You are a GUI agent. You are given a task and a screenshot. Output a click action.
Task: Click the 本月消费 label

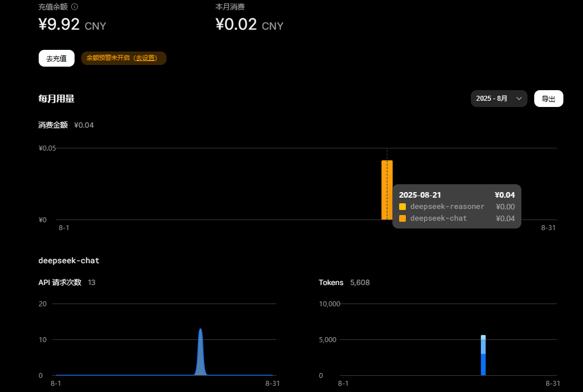click(230, 7)
